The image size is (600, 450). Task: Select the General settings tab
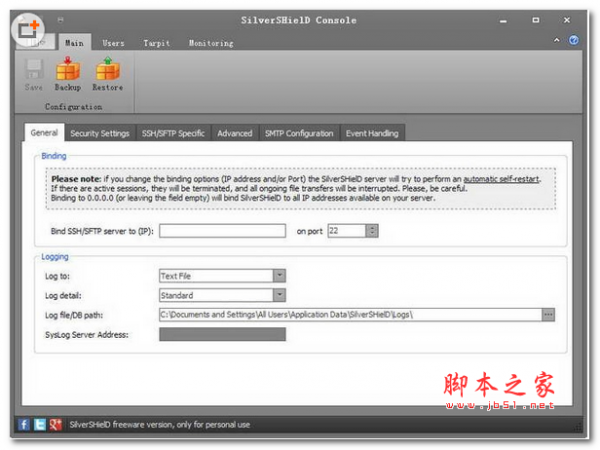(44, 133)
